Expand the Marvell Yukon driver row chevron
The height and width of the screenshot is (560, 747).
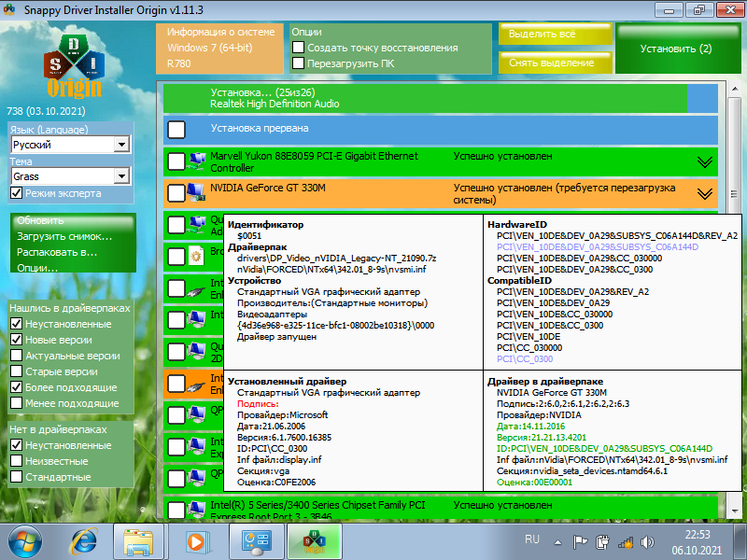pos(705,162)
